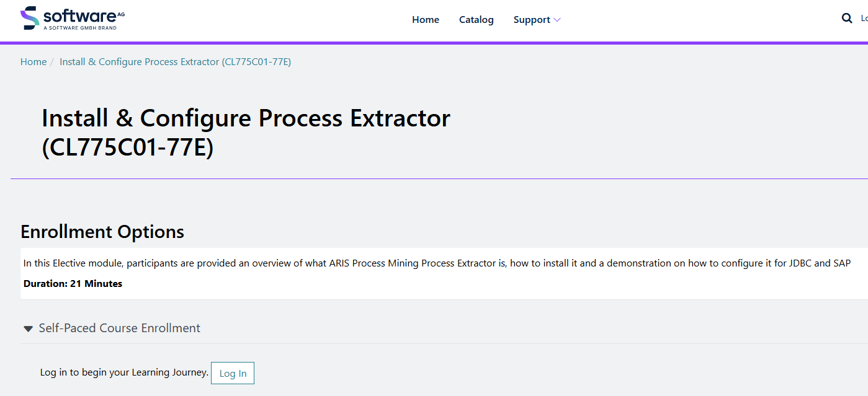Click the partially visible login link at top right
Screen dimensions: 868x396
pos(864,19)
